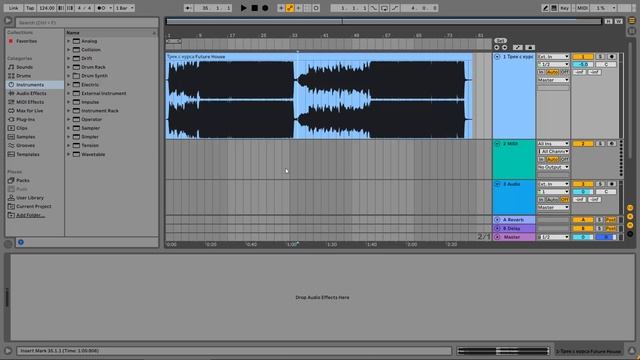Select the Clips category icon
640x360 pixels.
[11, 128]
